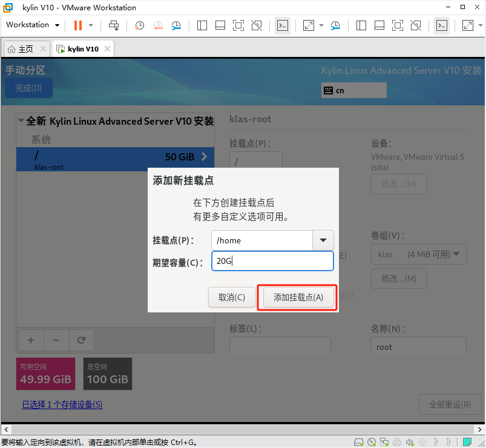Collapse the 全新 Kylin Linux Advanced Server V10 安装 section
Screen dimensions: 486x448
21,120
